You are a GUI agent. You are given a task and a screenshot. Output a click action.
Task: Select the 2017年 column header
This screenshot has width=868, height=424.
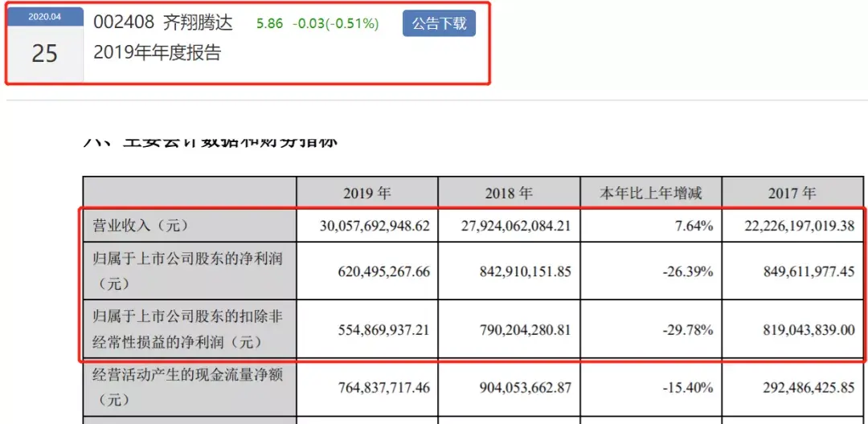point(792,194)
